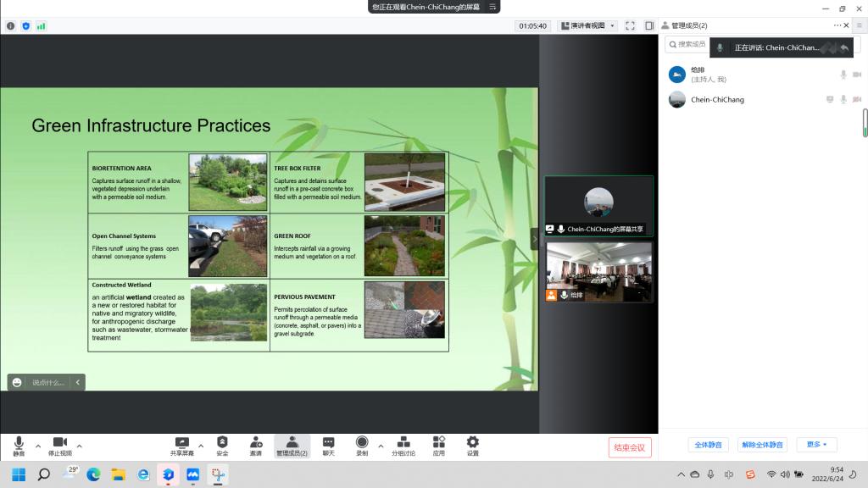868x488 pixels.
Task: Enter full screen mode icon
Action: tap(630, 26)
